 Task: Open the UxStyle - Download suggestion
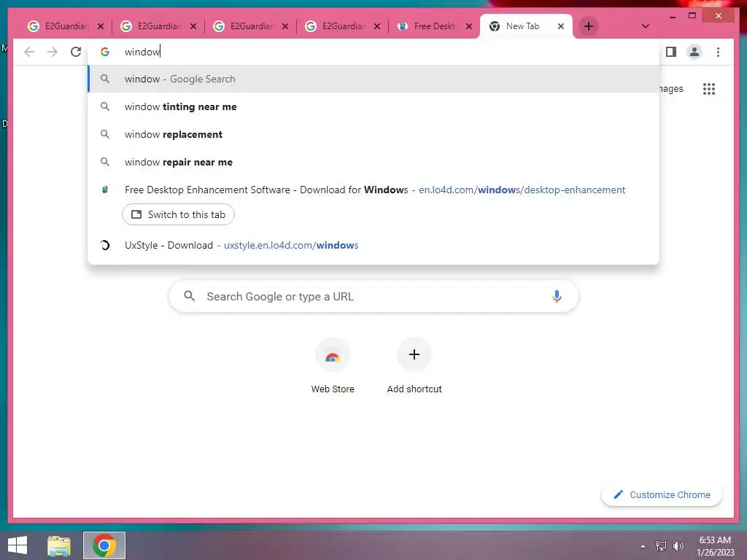pos(373,245)
